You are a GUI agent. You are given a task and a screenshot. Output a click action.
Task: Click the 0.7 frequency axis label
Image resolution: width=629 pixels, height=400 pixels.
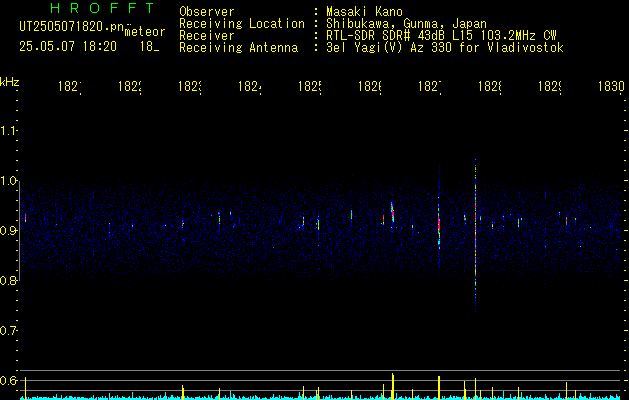8,330
